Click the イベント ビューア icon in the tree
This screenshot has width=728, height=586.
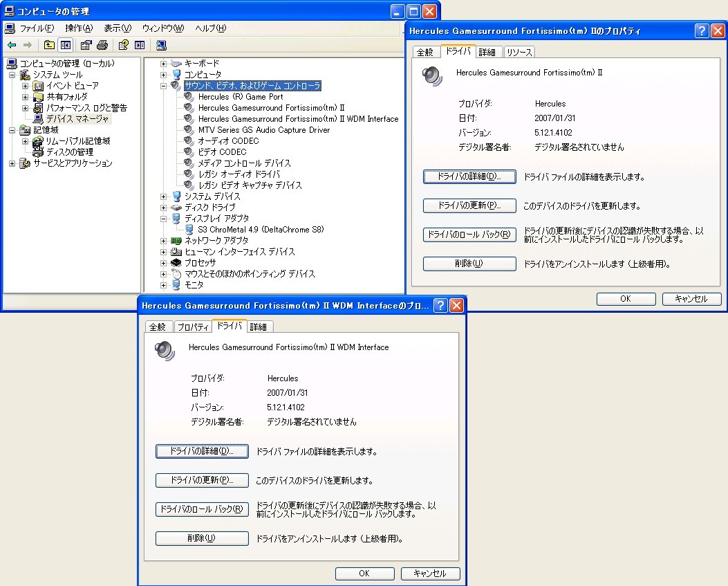click(x=38, y=86)
